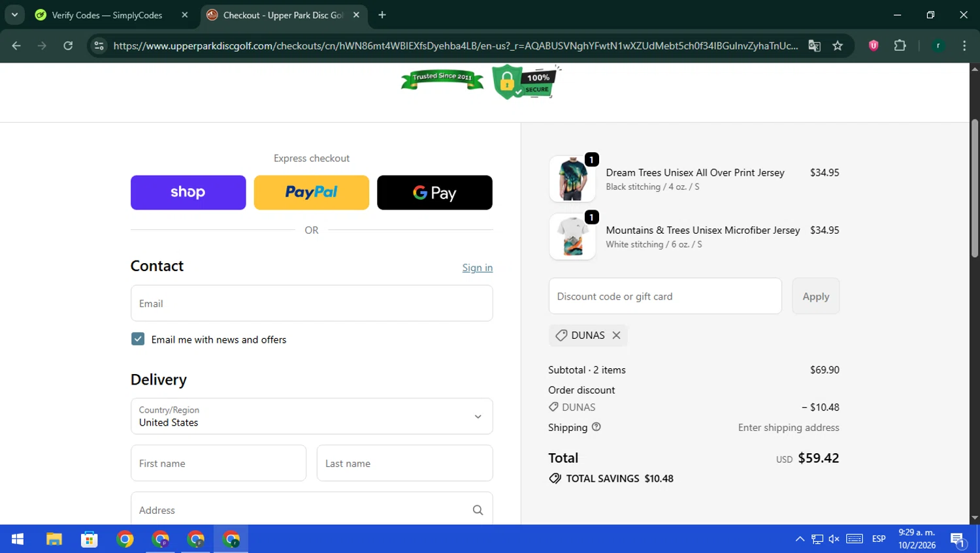Open Mountains & Trees Jersey thumbnail
Image resolution: width=980 pixels, height=553 pixels.
coord(572,236)
